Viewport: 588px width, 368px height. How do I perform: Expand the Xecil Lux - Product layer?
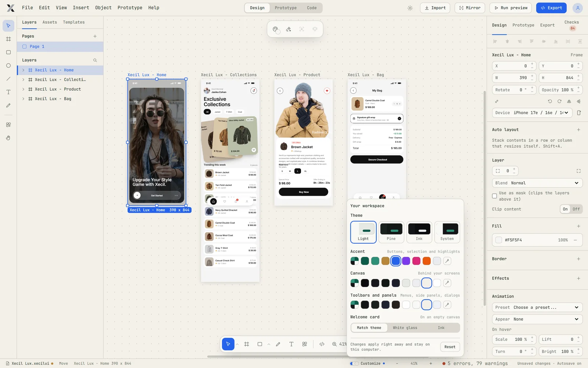coord(23,89)
